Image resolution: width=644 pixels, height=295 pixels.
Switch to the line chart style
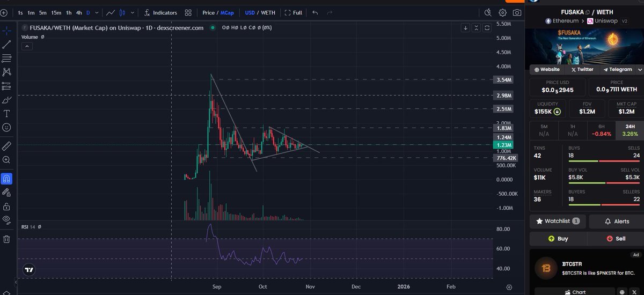click(x=111, y=12)
